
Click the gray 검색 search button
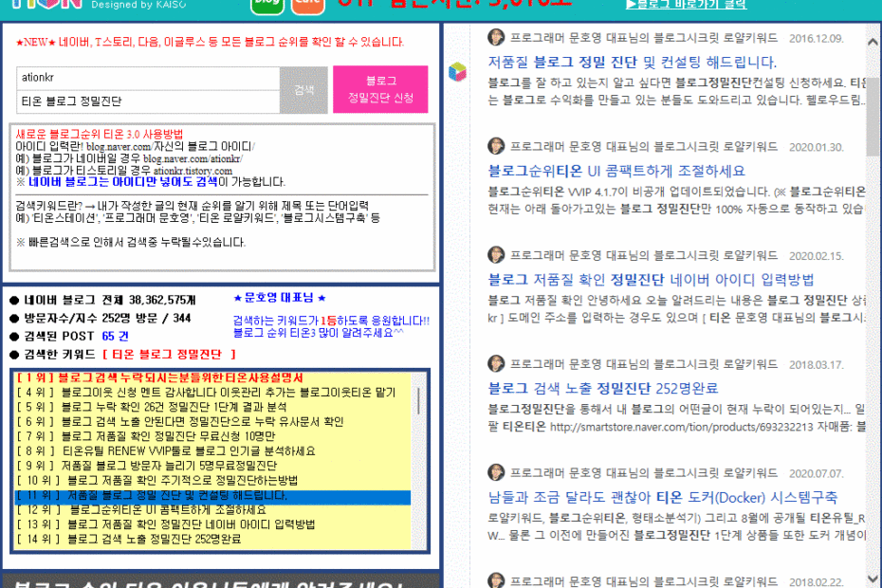point(303,90)
